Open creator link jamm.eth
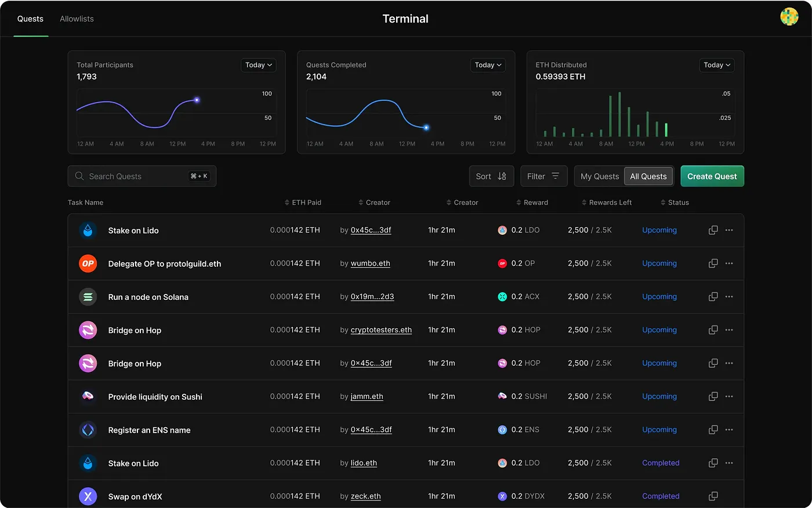812x508 pixels. pyautogui.click(x=367, y=396)
